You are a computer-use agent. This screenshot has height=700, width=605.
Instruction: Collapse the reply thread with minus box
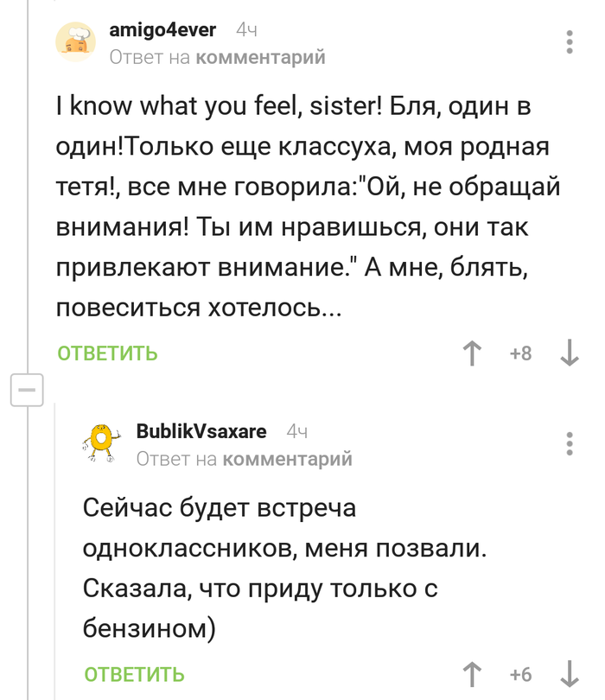26,391
